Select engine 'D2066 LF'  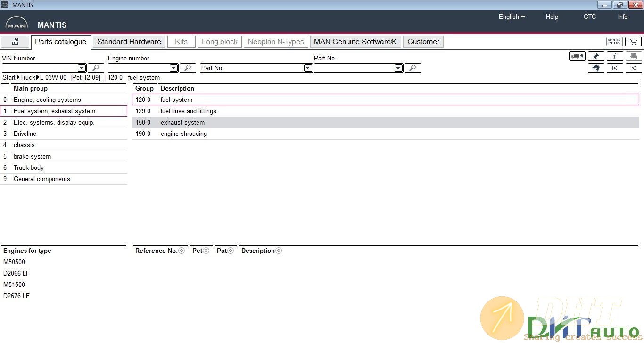pyautogui.click(x=17, y=273)
